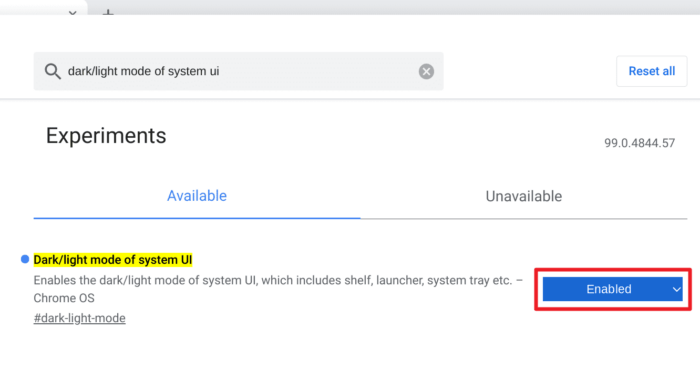
Task: Click the Reset all button
Action: [x=651, y=71]
